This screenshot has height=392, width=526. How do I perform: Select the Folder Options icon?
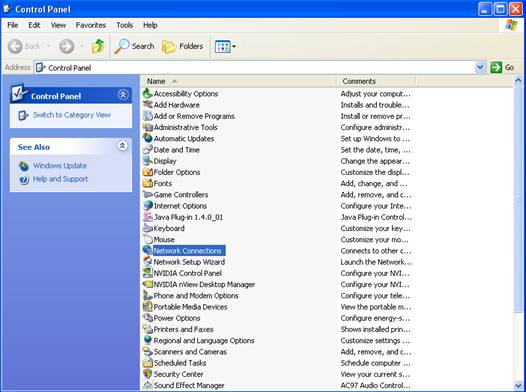tap(148, 172)
